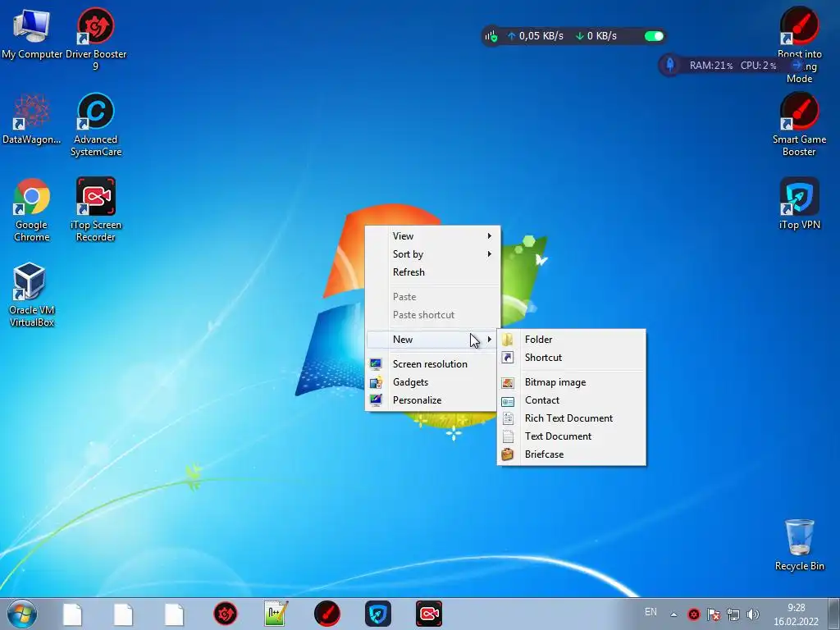Select iTop Screen Recorder desktop icon
Image resolution: width=840 pixels, height=630 pixels.
pos(96,209)
